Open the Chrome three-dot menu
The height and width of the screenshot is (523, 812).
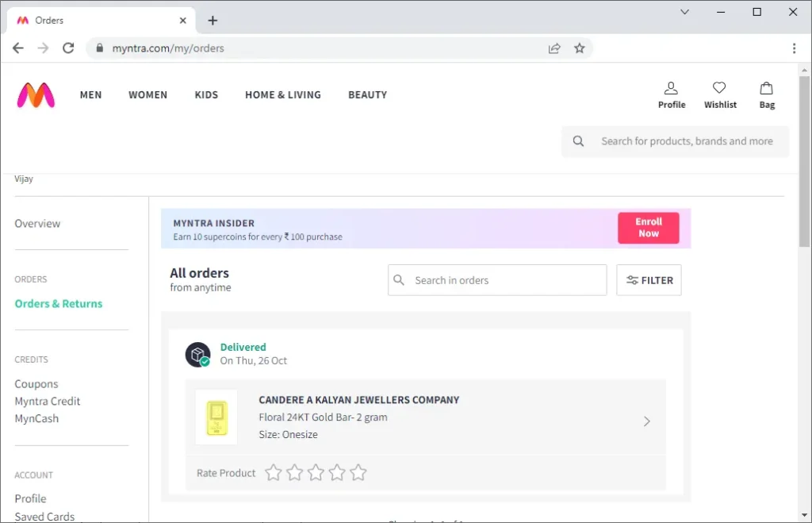tap(794, 48)
